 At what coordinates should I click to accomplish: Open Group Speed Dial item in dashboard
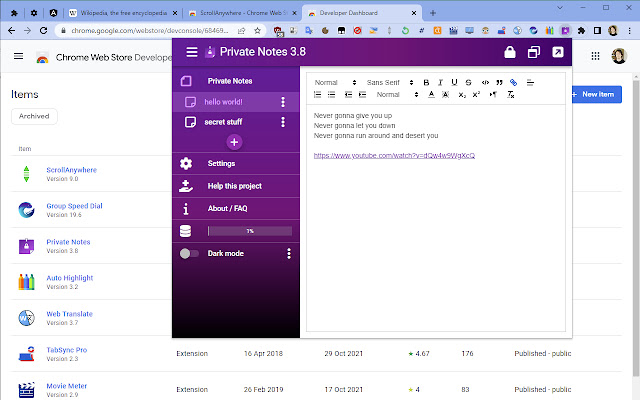[x=74, y=206]
